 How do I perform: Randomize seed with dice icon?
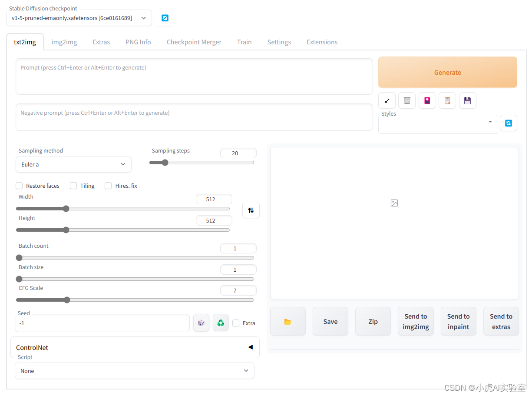click(x=201, y=323)
